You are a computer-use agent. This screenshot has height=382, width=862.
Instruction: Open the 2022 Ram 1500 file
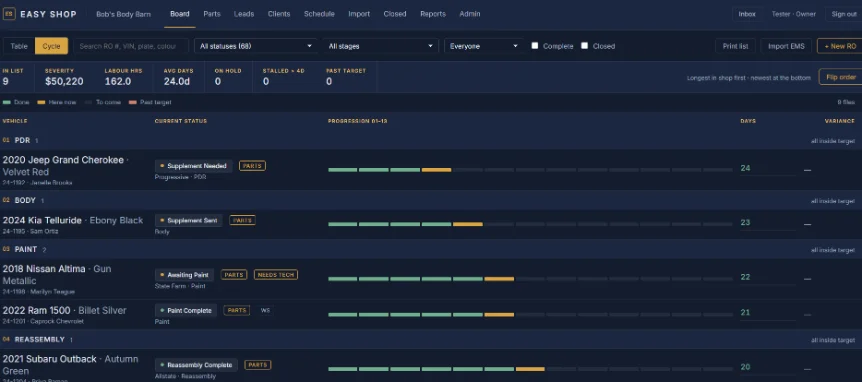[x=64, y=311]
